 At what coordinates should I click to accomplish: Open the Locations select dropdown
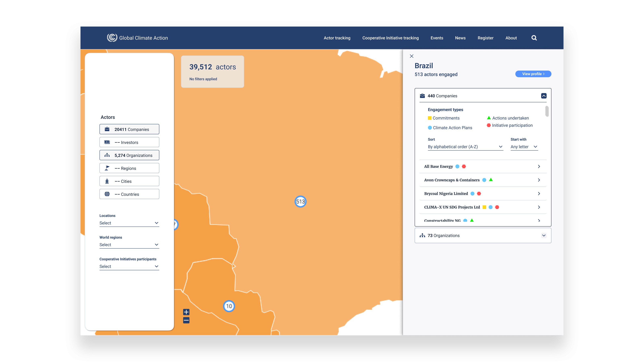[129, 223]
